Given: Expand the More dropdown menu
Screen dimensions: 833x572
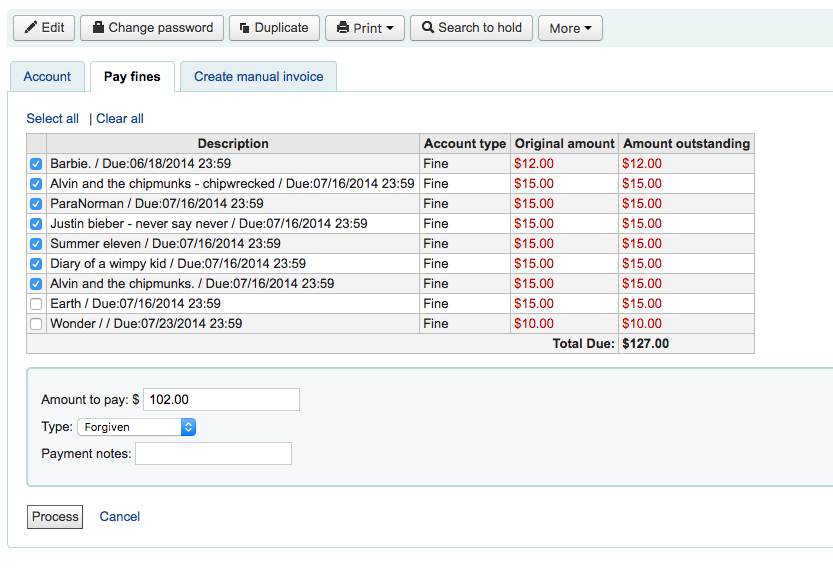Looking at the screenshot, I should coord(570,28).
